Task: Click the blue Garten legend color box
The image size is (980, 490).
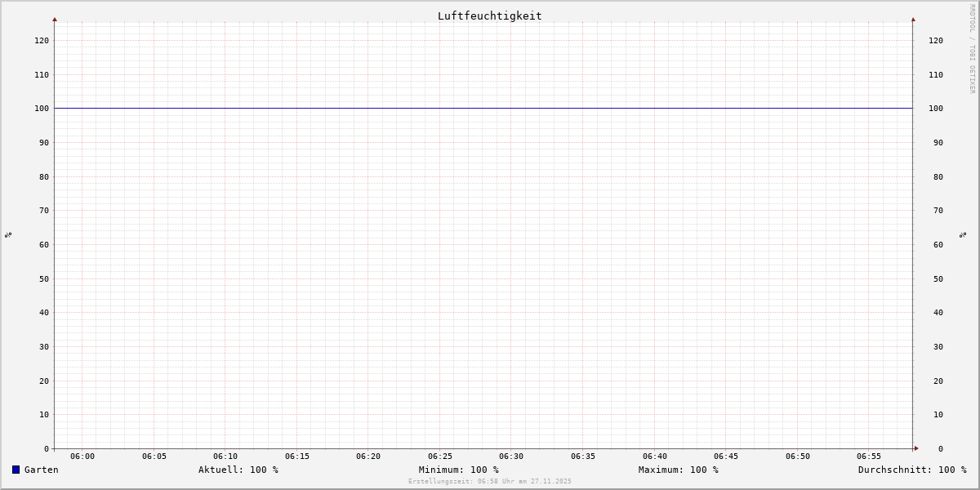Action: (x=16, y=470)
